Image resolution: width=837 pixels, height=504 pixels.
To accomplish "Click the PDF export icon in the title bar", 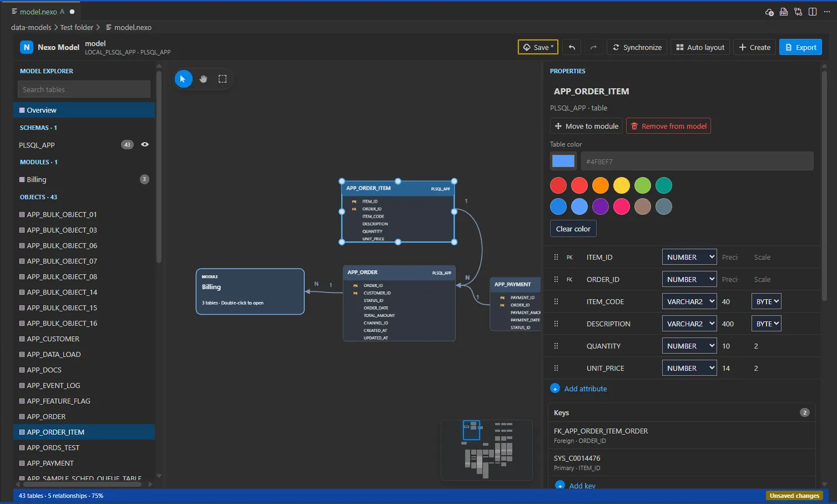I will [x=784, y=12].
